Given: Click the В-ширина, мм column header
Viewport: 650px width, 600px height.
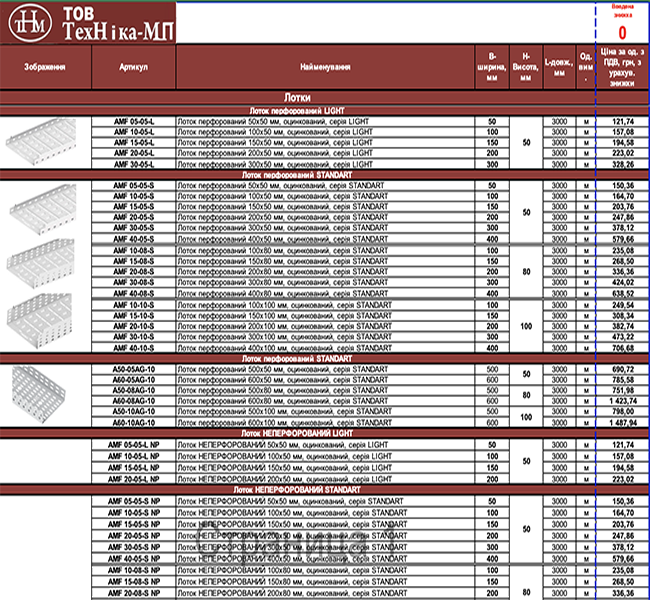Looking at the screenshot, I should [x=492, y=67].
